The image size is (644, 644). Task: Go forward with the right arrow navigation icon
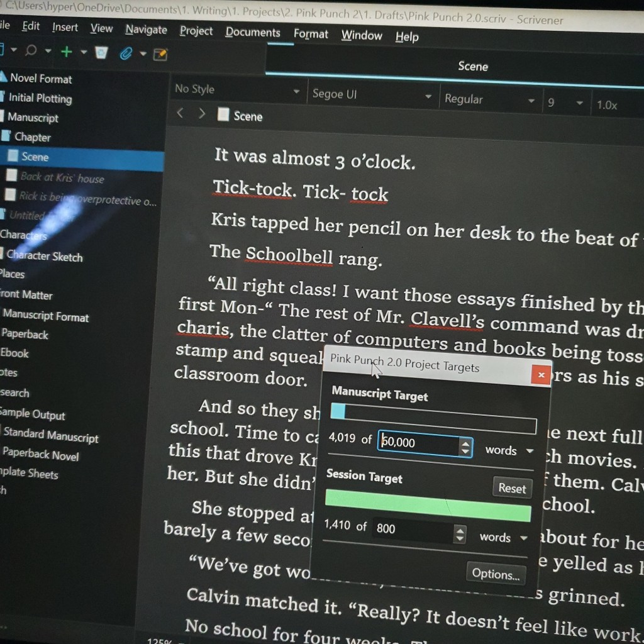coord(201,114)
